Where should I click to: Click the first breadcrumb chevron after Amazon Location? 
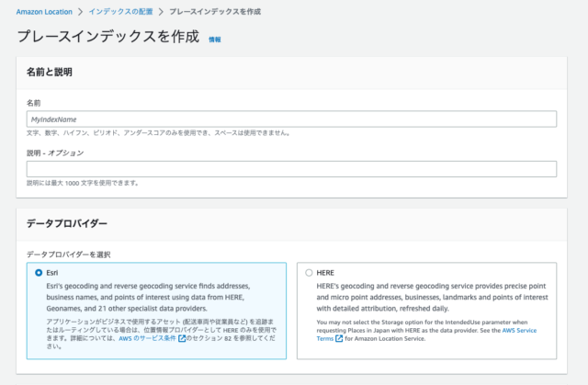pos(80,12)
